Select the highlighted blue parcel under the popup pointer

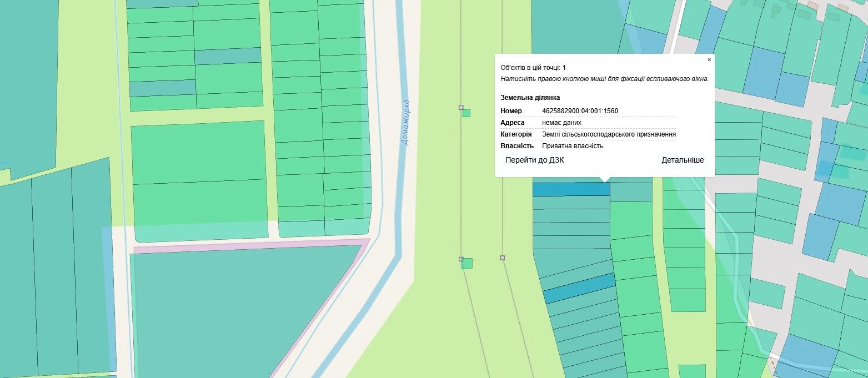click(571, 189)
